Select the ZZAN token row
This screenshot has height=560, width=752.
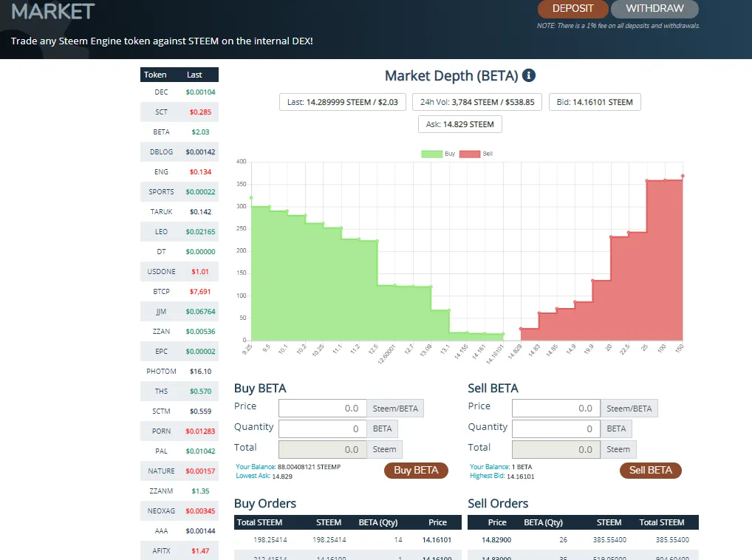click(x=180, y=331)
